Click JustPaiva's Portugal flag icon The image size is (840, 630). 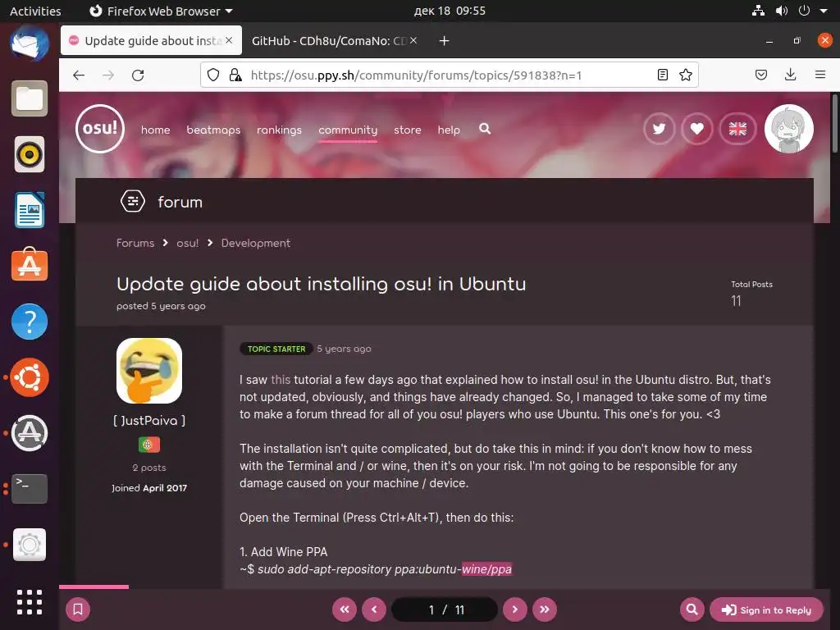(x=149, y=444)
